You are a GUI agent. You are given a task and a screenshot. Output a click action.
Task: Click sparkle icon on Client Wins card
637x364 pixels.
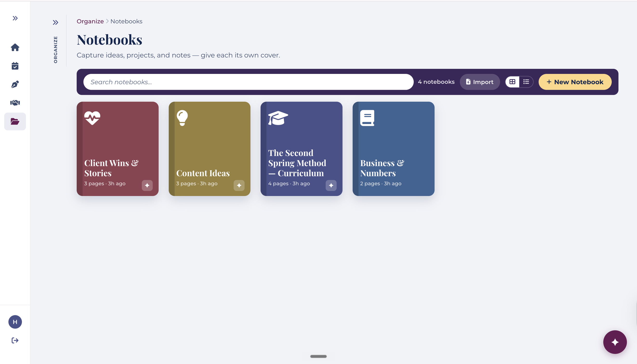[147, 185]
